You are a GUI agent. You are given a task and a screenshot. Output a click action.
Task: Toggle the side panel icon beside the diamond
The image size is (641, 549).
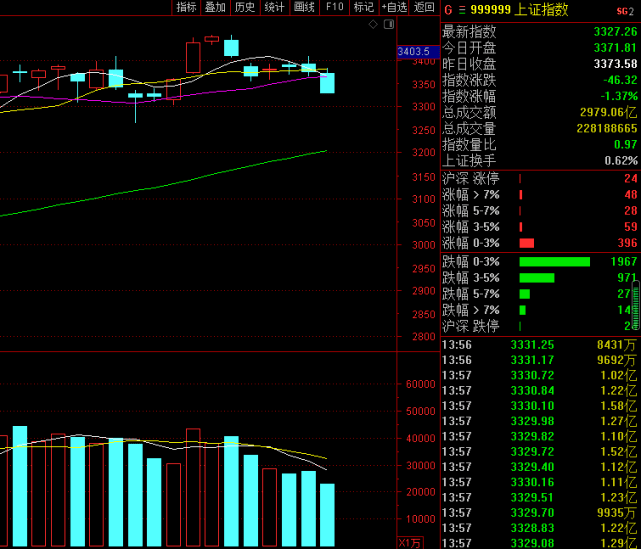389,25
